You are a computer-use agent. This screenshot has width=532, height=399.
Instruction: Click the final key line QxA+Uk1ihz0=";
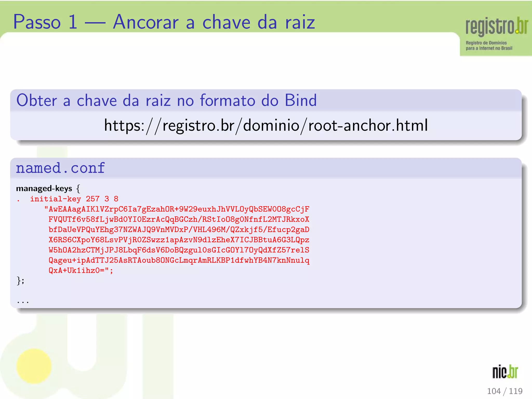point(81,270)
